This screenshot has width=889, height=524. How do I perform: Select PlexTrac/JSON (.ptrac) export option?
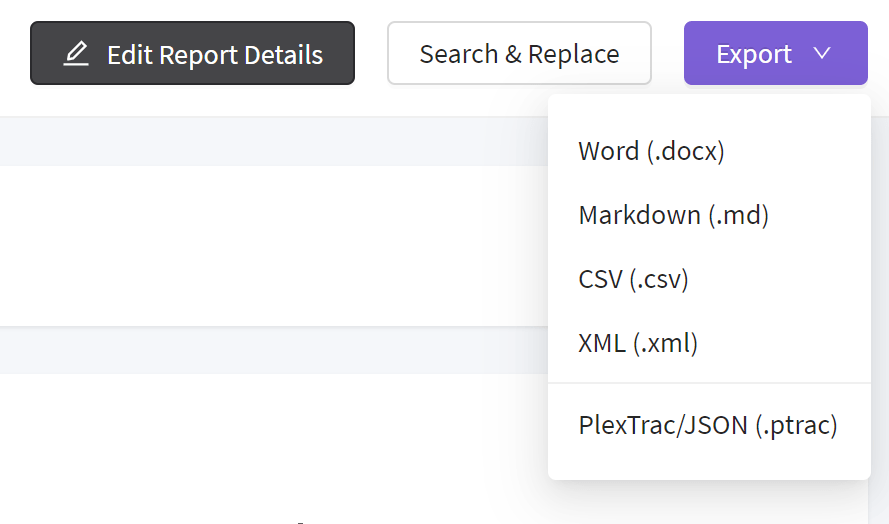[x=707, y=425]
